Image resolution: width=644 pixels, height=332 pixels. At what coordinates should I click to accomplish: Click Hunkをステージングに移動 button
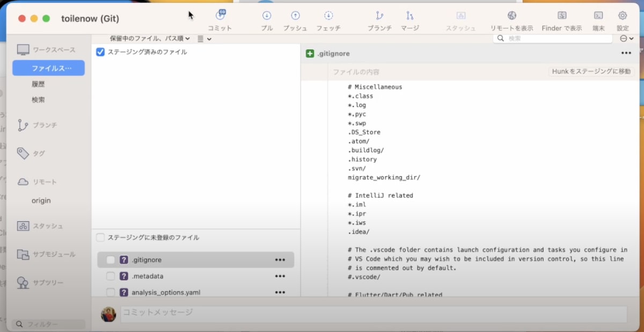tap(591, 71)
